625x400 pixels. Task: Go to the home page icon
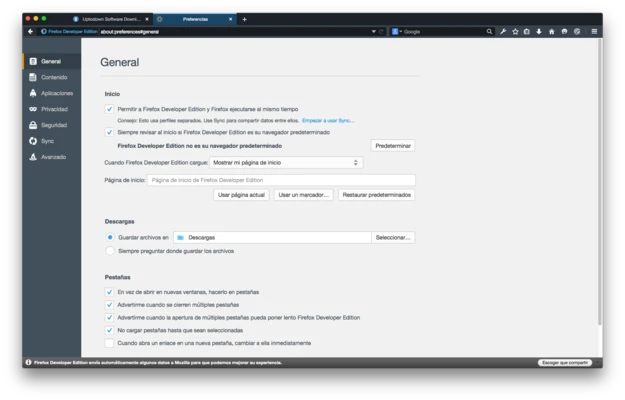pos(552,31)
